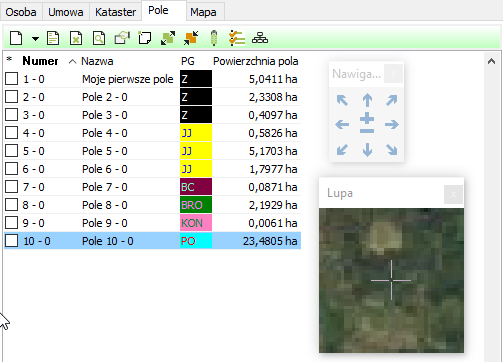Image resolution: width=503 pixels, height=362 pixels.
Task: Pan map up with navigation arrow
Action: (367, 100)
